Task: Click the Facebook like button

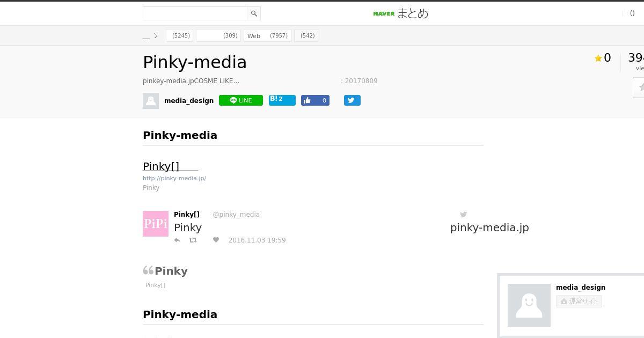Action: (315, 100)
